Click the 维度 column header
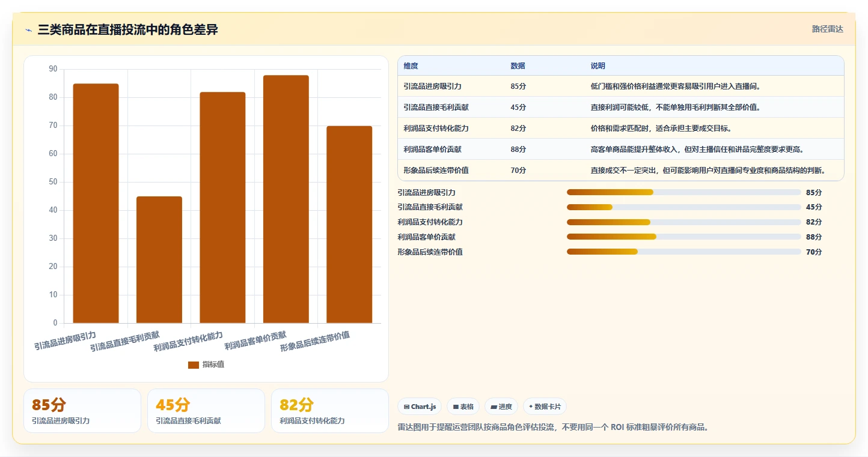868x457 pixels. (411, 65)
